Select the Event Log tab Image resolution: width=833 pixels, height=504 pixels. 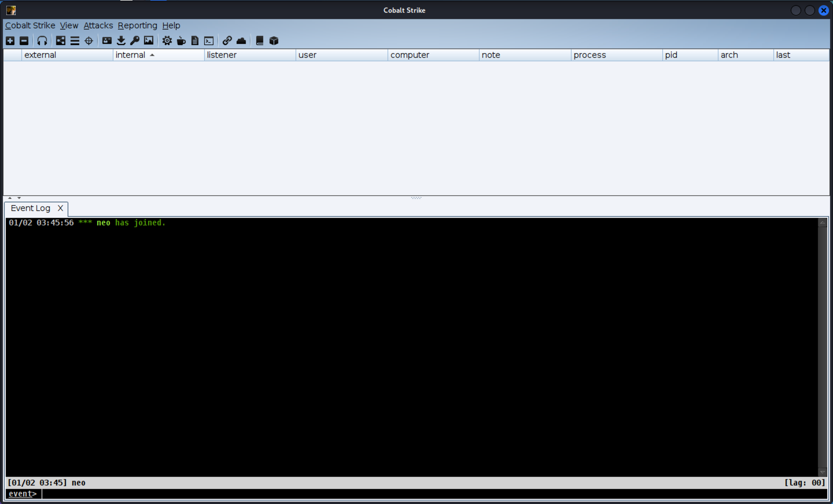30,208
